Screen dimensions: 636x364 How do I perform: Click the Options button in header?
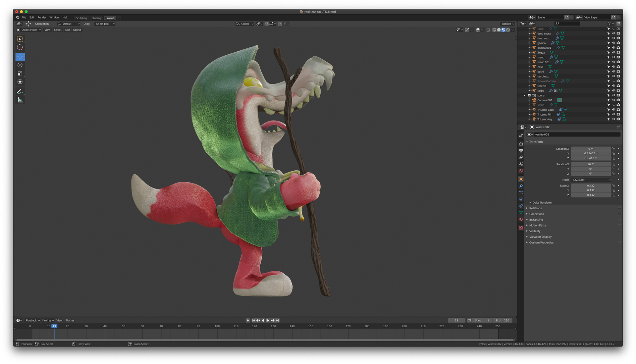(x=507, y=24)
